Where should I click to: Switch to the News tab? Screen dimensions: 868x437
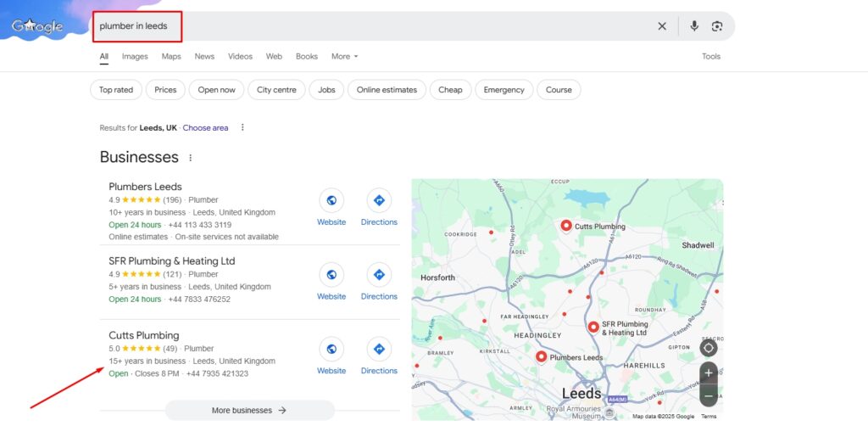pyautogui.click(x=204, y=57)
